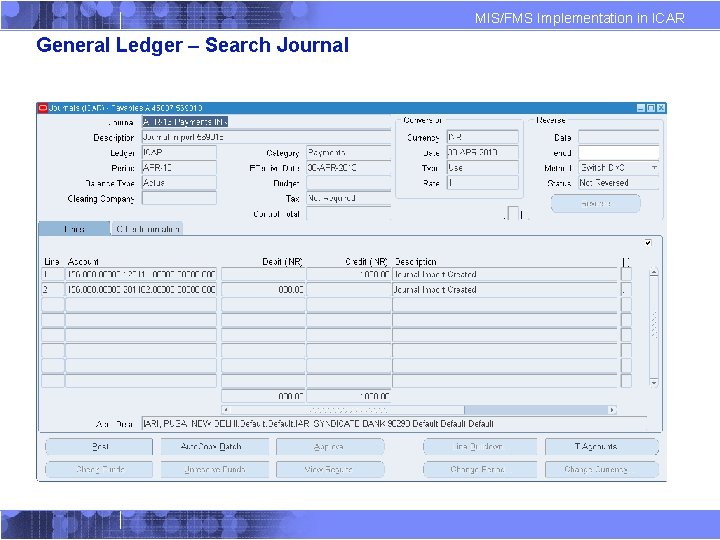This screenshot has width=720, height=540.
Task: Click the Approve button
Action: 330,446
